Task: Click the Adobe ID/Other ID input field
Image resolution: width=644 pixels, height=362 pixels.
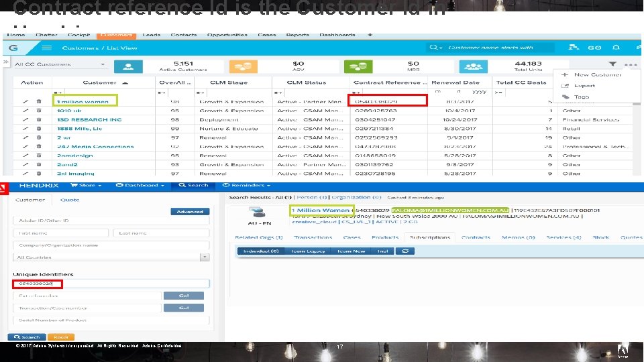Action: pos(111,221)
